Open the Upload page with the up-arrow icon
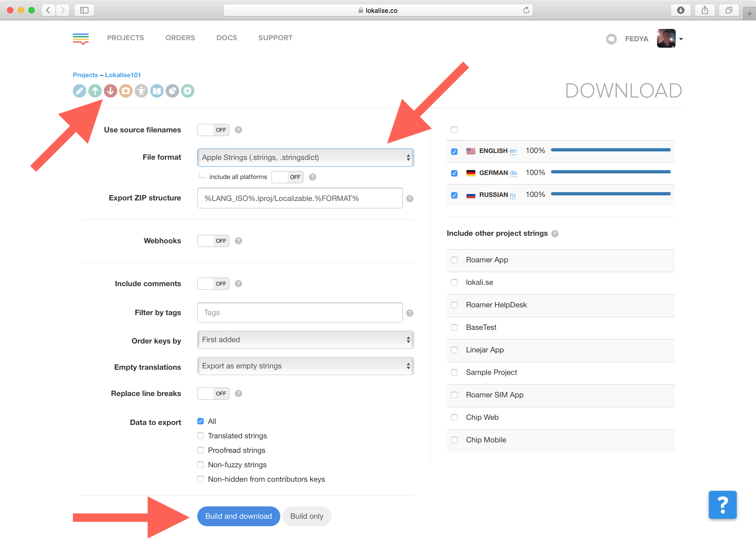The width and height of the screenshot is (756, 538). tap(95, 91)
